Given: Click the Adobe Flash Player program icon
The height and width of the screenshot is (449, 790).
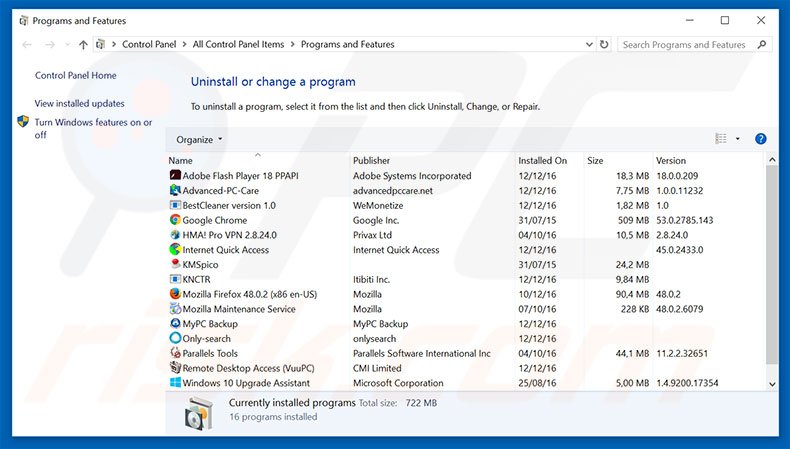Looking at the screenshot, I should point(175,175).
